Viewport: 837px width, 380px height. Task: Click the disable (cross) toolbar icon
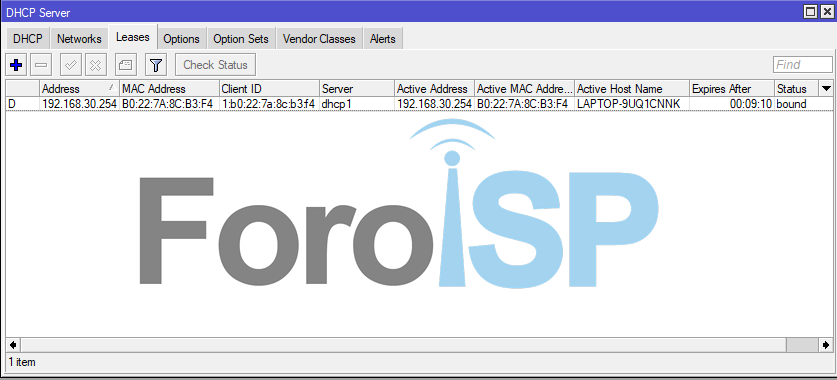pos(96,65)
